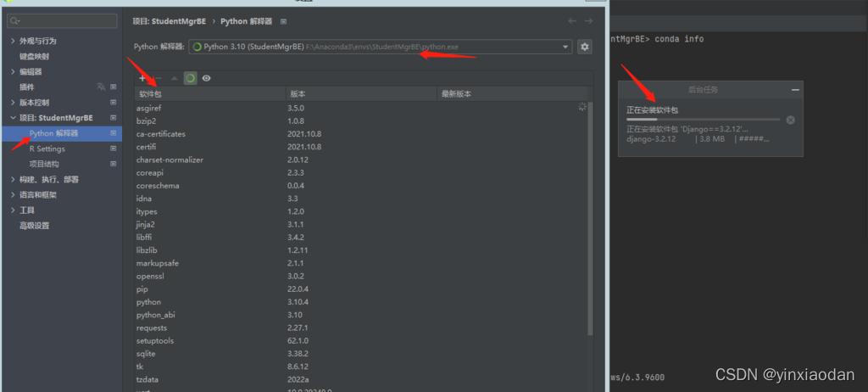Click the search magnifier icon in settings
This screenshot has width=868, height=392.
(x=15, y=21)
